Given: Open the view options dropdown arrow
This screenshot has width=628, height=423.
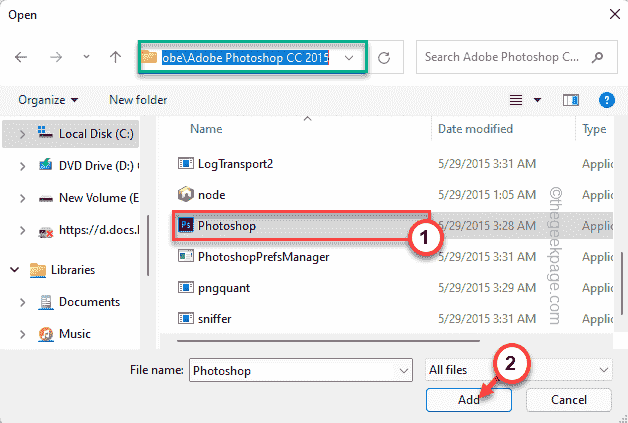Looking at the screenshot, I should tap(537, 100).
